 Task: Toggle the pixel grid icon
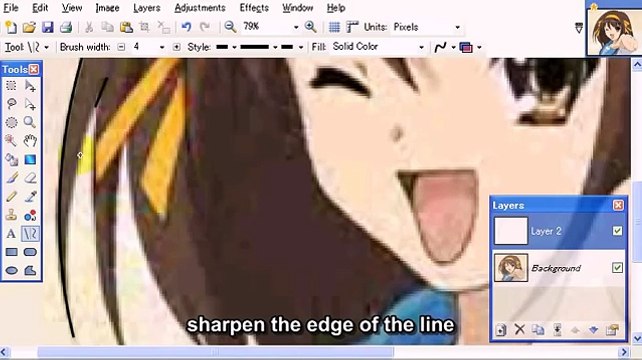334,27
